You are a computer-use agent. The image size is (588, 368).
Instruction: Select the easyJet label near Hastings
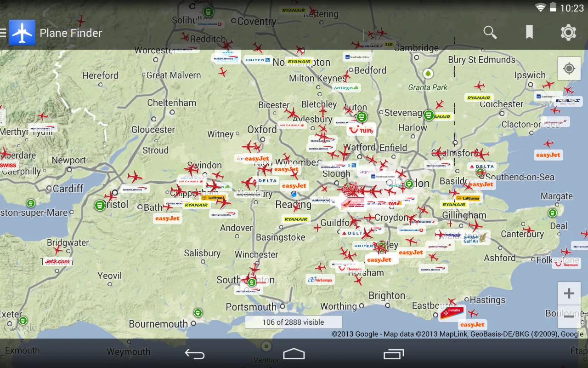pos(473,325)
